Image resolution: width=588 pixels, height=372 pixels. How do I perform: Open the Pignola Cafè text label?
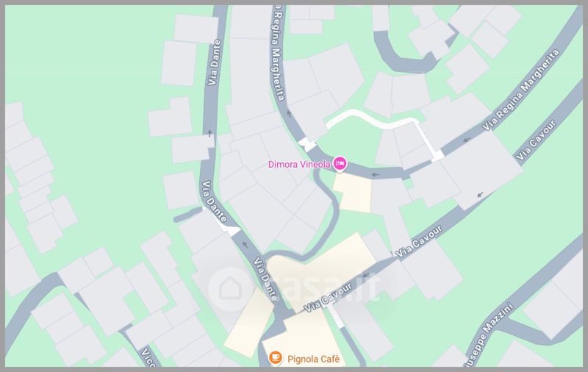point(313,359)
